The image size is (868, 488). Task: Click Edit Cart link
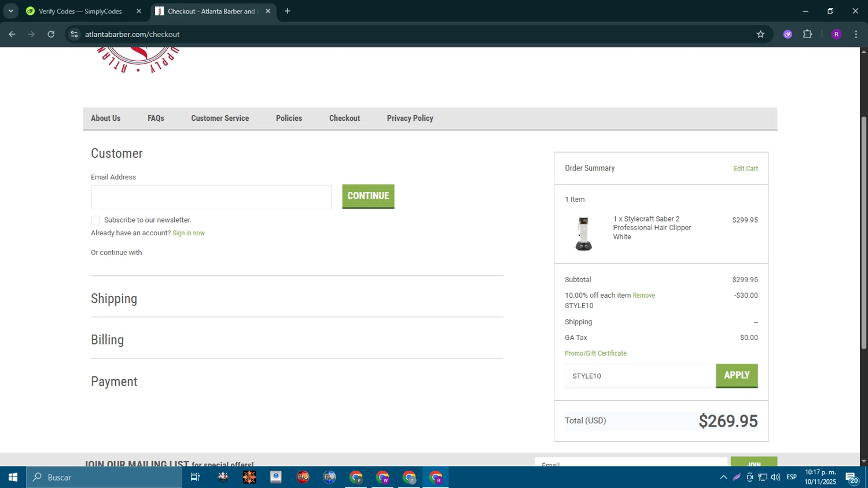click(x=745, y=168)
